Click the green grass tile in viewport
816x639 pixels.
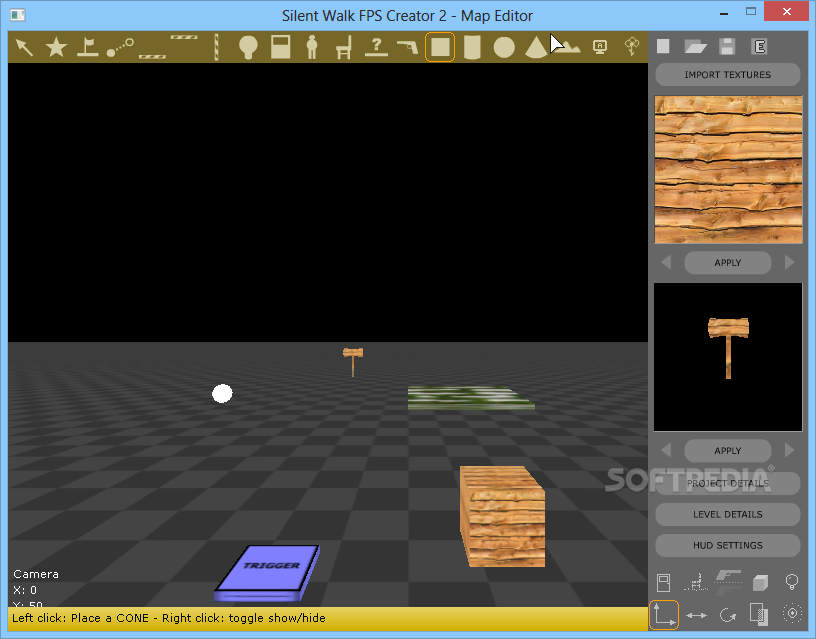pos(470,398)
